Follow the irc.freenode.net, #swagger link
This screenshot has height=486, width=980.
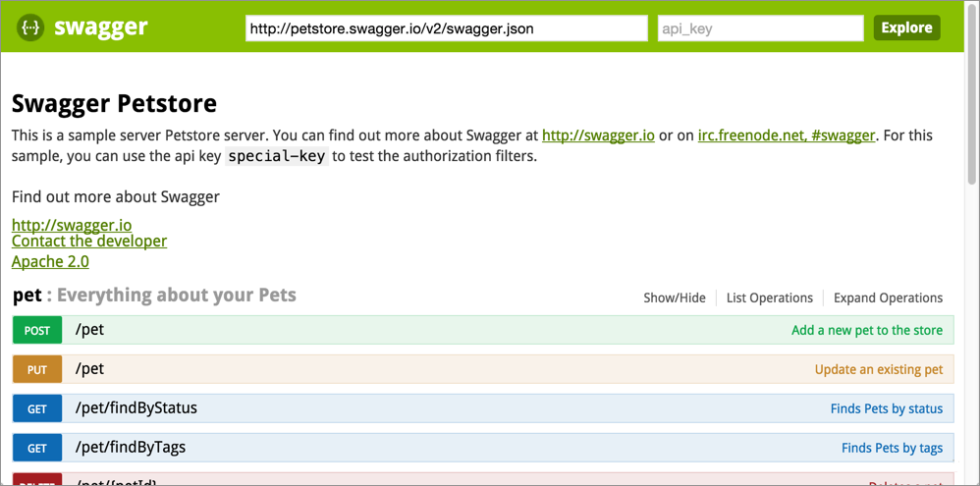coord(786,135)
